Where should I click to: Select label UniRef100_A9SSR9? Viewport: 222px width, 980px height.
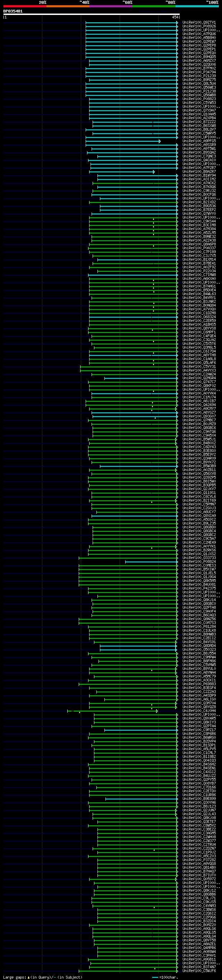[199, 145]
